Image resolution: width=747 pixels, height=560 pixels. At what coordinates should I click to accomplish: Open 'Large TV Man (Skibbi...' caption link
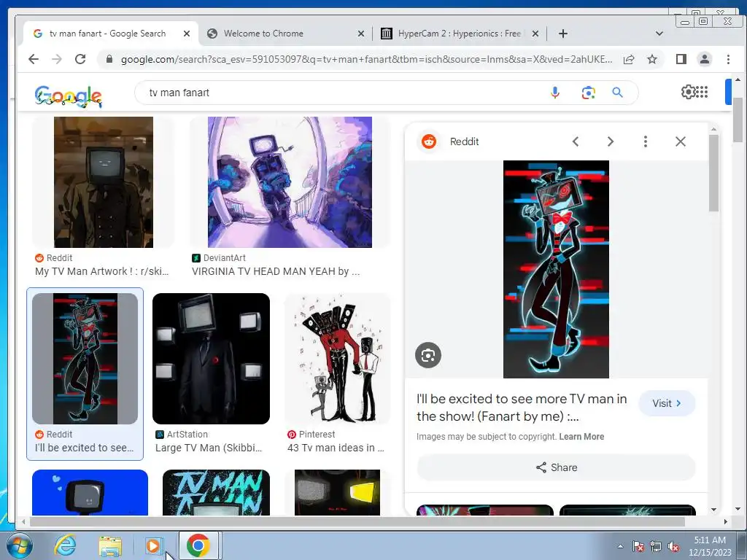(208, 448)
